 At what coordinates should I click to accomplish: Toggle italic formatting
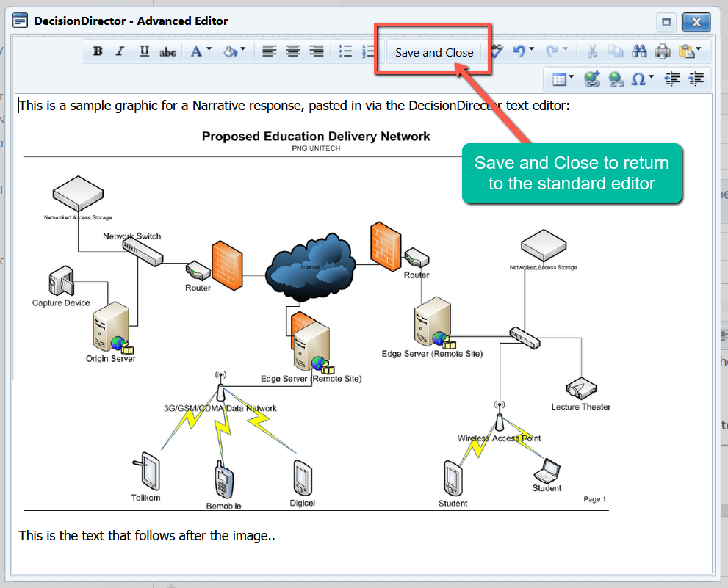point(120,51)
